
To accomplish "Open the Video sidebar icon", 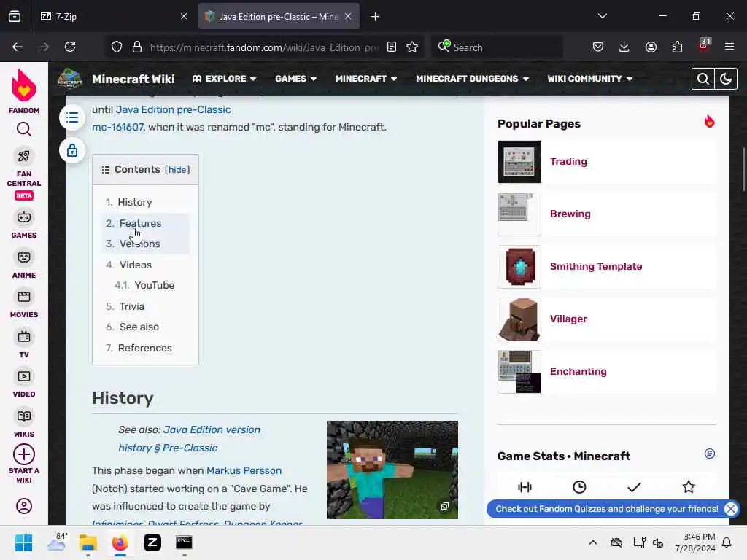I will 24,376.
